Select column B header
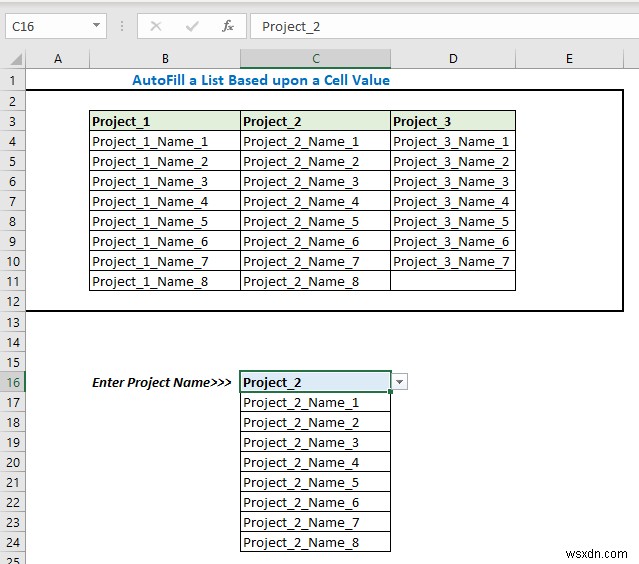This screenshot has width=639, height=564. 165,59
